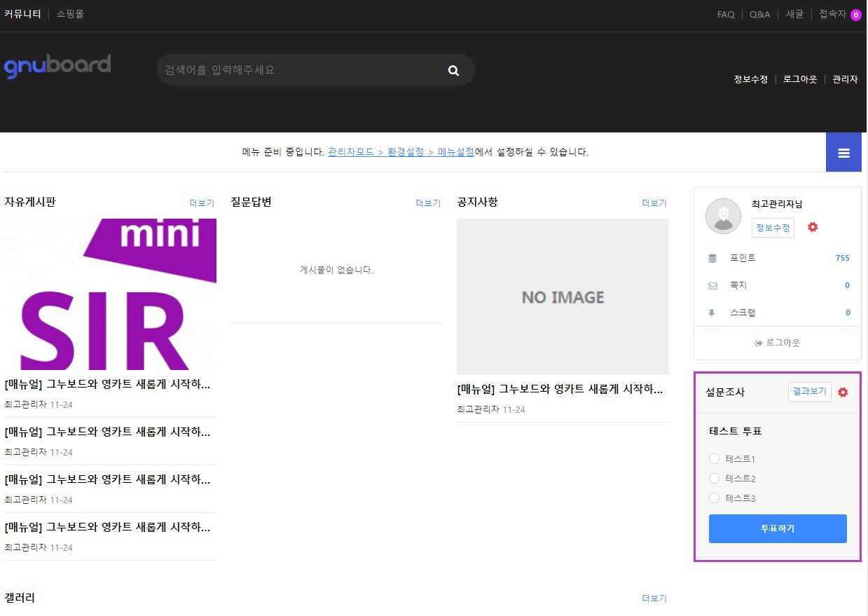Viewport: 868px width, 616px height.
Task: Open the first 자유게시판 [매뉴얼] post title
Action: (107, 385)
